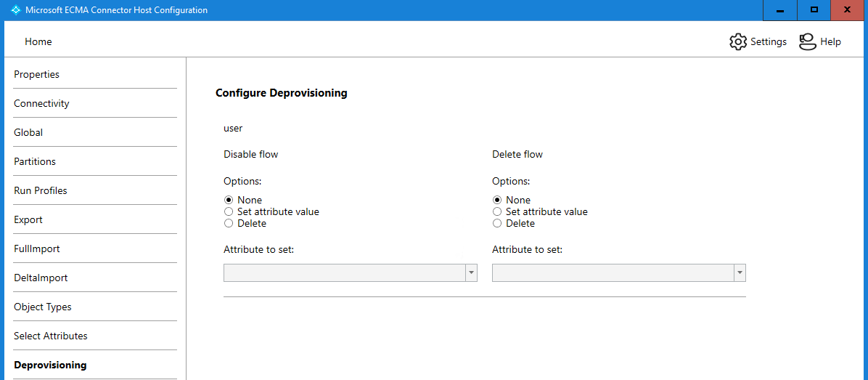This screenshot has width=868, height=380.
Task: Click the Settings gear icon
Action: pos(737,41)
